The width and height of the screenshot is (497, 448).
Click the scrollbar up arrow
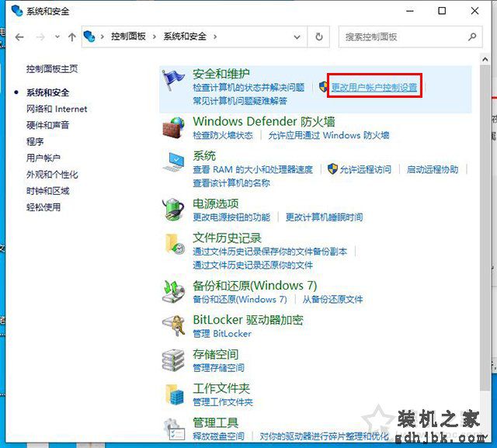pos(485,59)
